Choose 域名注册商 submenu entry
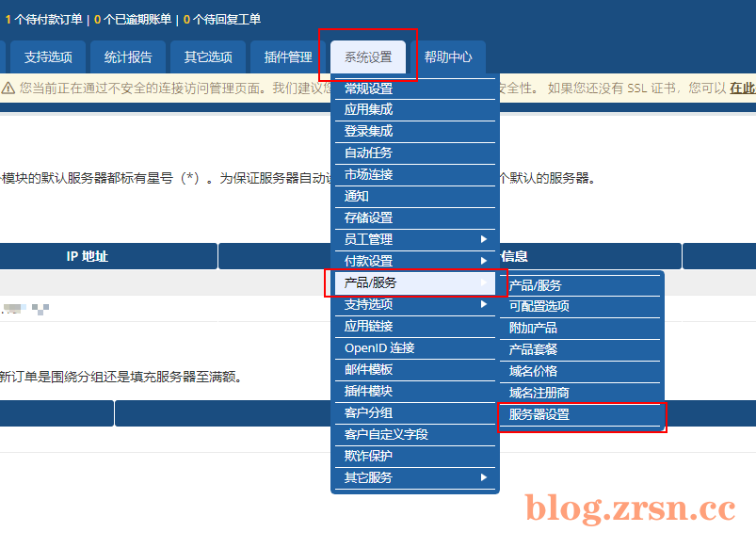 580,393
